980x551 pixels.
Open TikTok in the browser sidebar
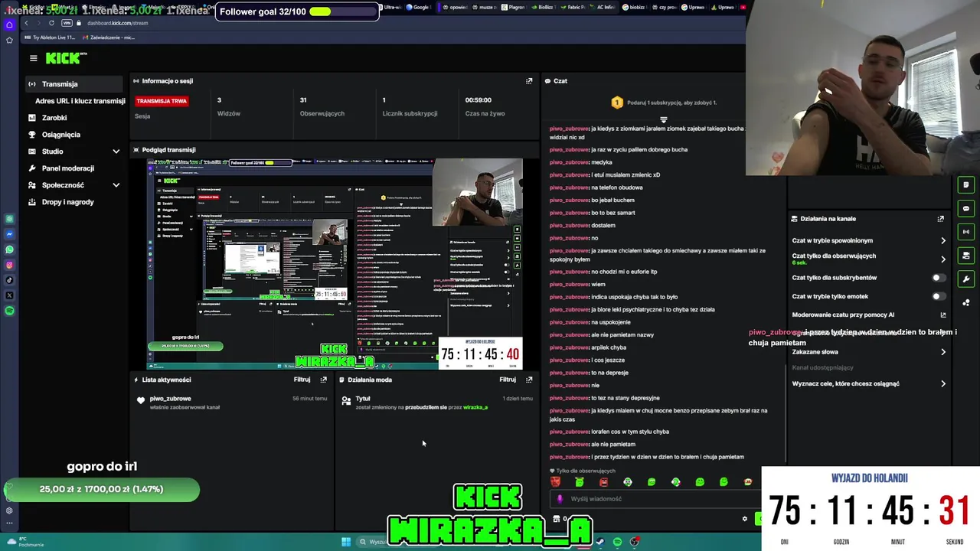(9, 280)
